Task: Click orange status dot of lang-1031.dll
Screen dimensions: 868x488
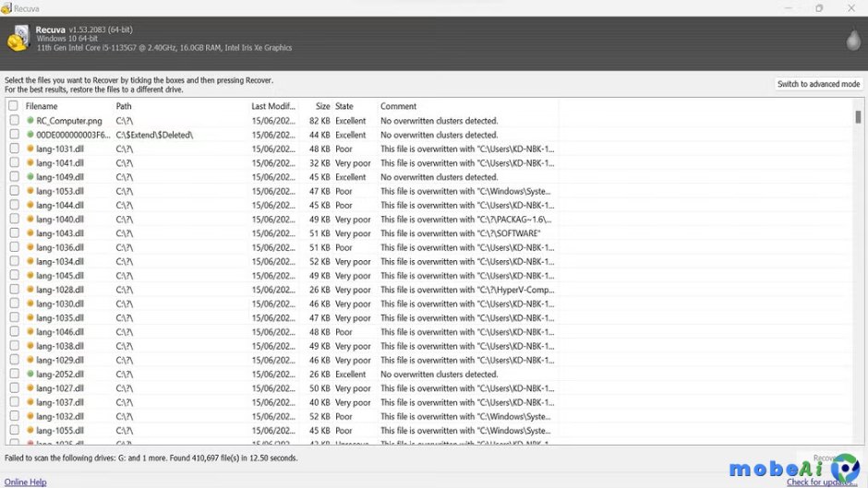Action: (x=30, y=149)
